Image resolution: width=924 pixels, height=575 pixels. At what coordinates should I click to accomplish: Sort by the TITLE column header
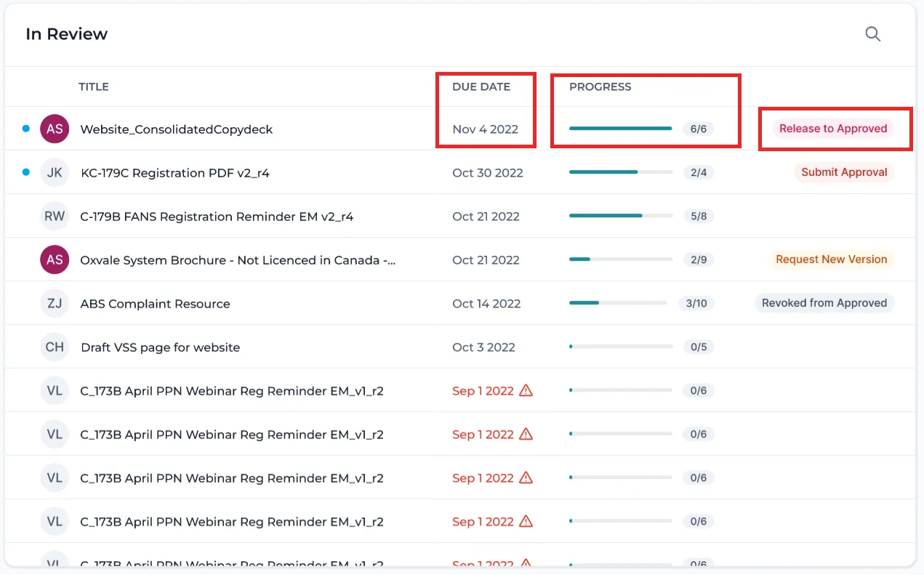coord(94,87)
